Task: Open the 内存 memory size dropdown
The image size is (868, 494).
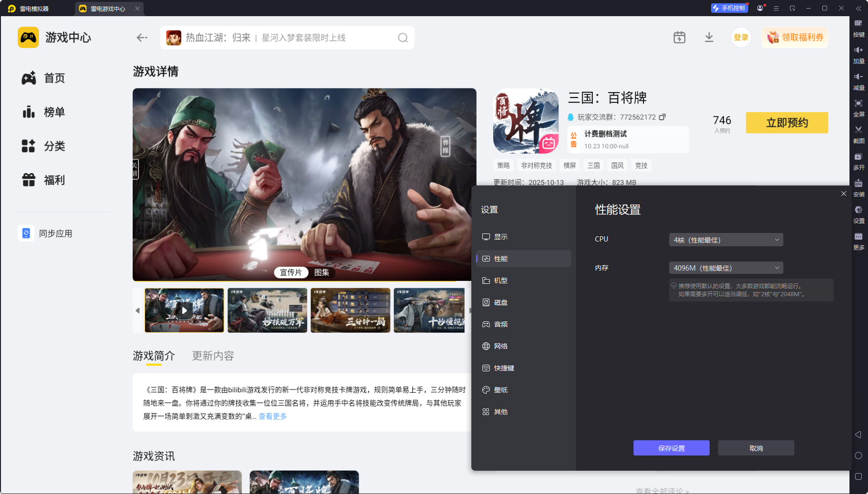Action: 725,268
